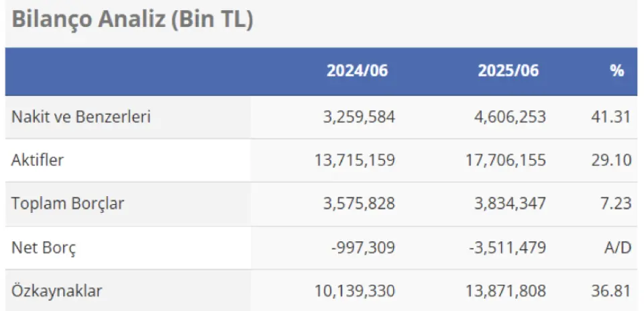
Task: Click the Aktifler row label
Action: coord(38,160)
